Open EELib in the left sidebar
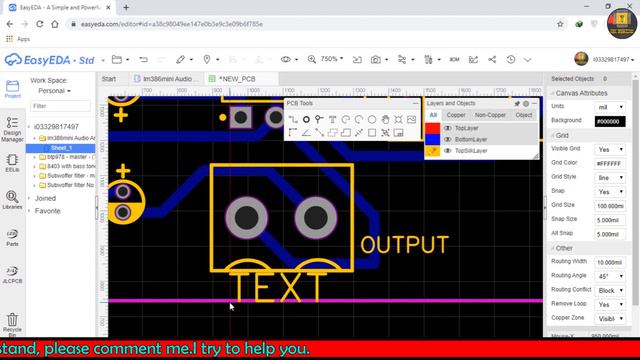This screenshot has width=640, height=360. click(x=12, y=163)
